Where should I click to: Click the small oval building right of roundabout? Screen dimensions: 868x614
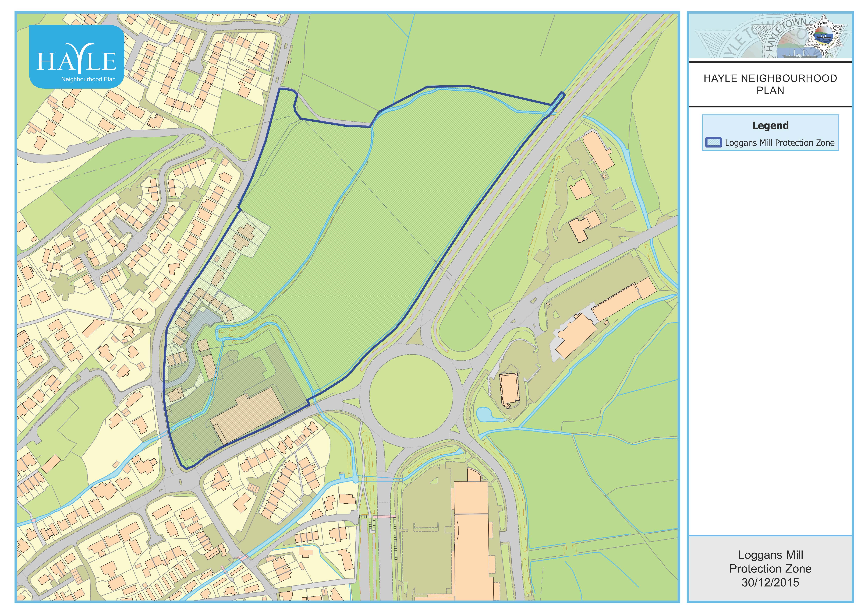coord(509,390)
